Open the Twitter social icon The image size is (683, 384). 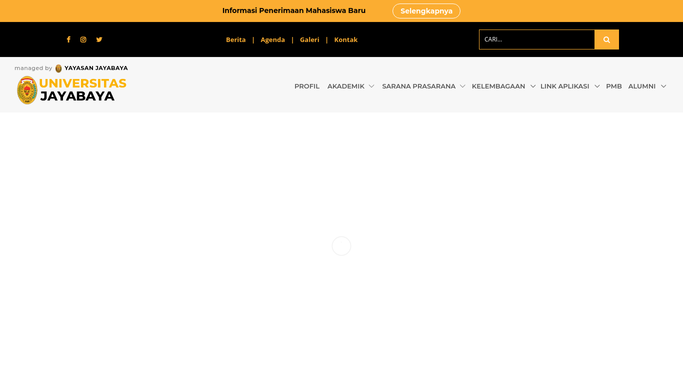point(99,40)
